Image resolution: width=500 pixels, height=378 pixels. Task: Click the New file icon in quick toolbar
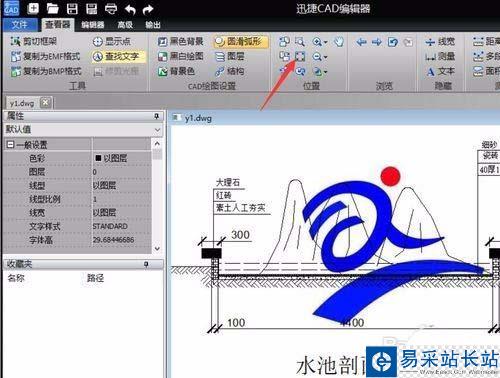click(33, 8)
